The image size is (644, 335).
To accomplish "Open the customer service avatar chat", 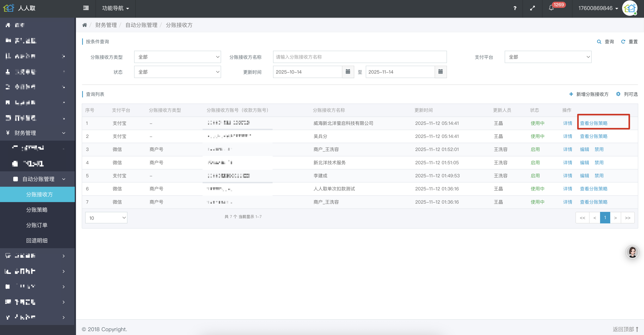I will [632, 252].
